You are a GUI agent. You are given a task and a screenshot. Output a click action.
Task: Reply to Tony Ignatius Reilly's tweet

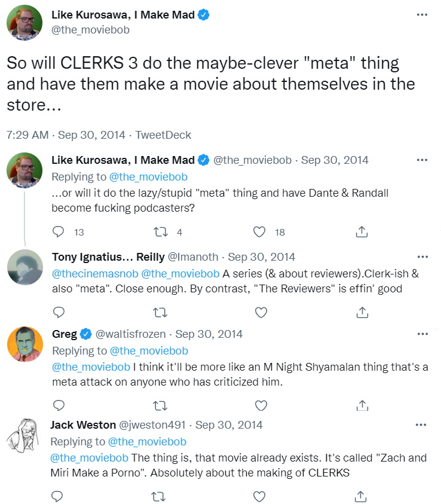tap(59, 312)
